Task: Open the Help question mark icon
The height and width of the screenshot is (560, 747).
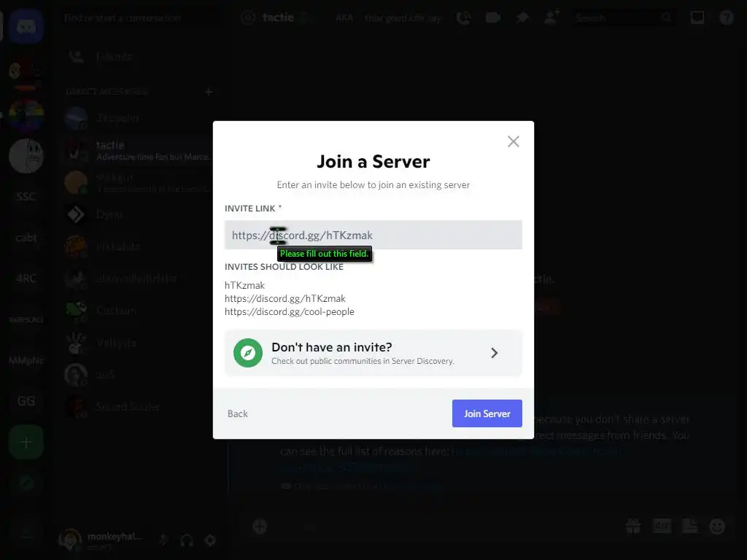Action: point(727,18)
